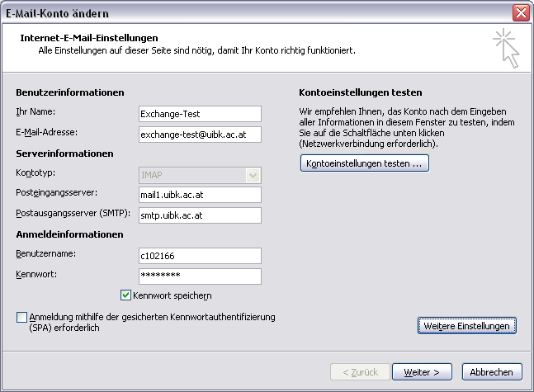The height and width of the screenshot is (392, 534).
Task: Click the greyed-out Zurück button
Action: (358, 372)
